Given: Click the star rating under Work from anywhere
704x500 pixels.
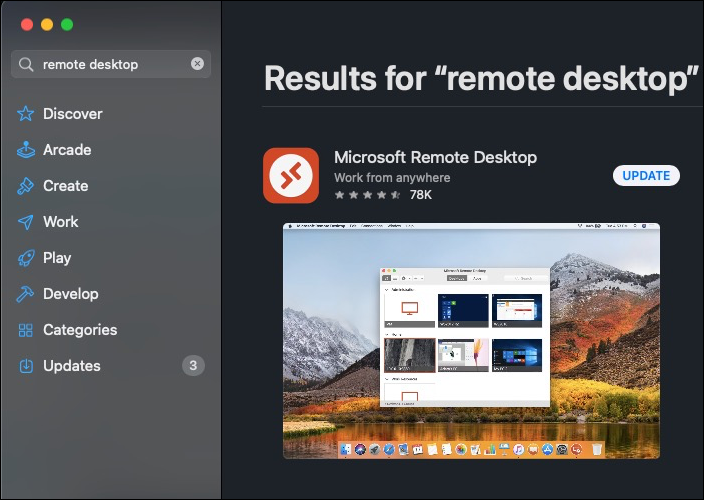Looking at the screenshot, I should click(367, 195).
